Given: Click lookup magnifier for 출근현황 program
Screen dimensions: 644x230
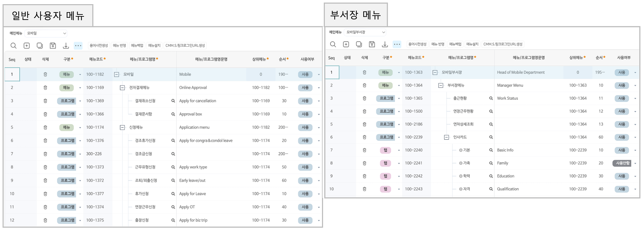Looking at the screenshot, I should click(x=491, y=98).
